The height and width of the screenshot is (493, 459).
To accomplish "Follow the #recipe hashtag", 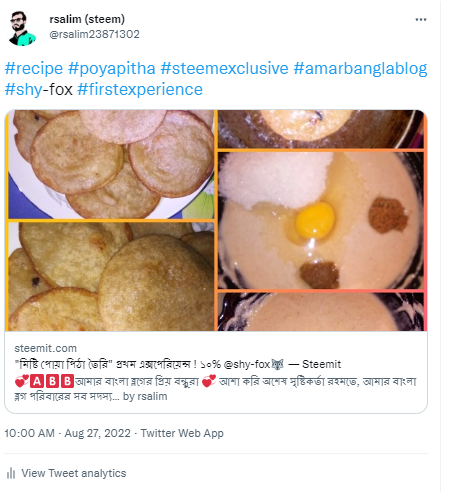I will (34, 69).
